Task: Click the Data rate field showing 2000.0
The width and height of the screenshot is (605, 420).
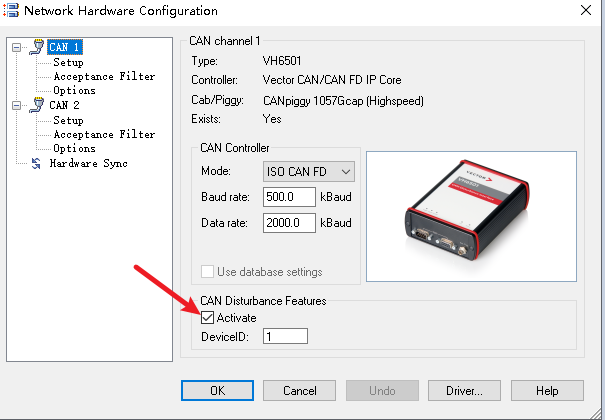Action: (x=289, y=223)
